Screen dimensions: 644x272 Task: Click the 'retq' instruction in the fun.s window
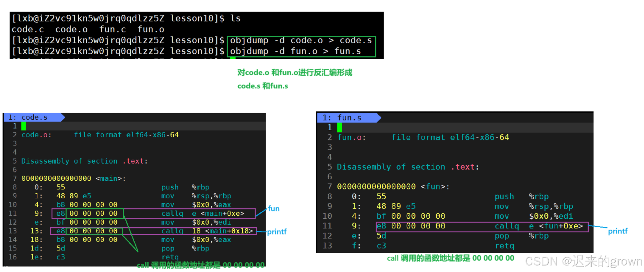point(504,245)
